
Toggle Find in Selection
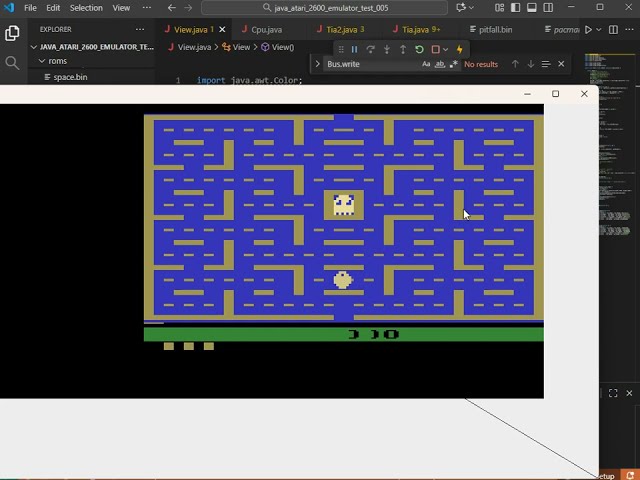point(546,64)
